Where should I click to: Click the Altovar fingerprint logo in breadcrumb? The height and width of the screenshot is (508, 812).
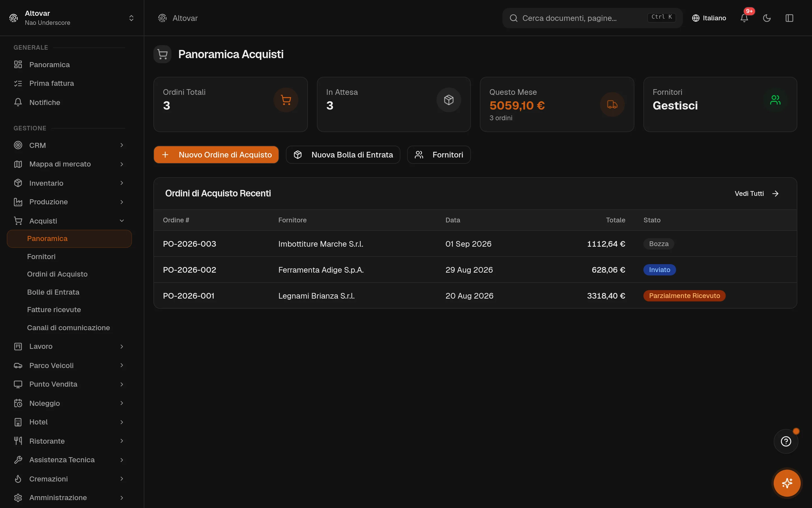click(162, 18)
